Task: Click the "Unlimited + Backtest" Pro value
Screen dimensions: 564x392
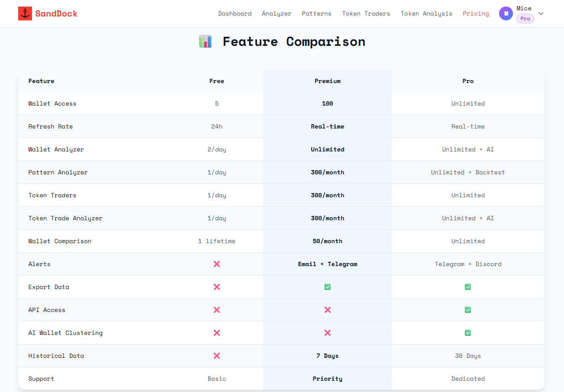Action: pyautogui.click(x=468, y=172)
